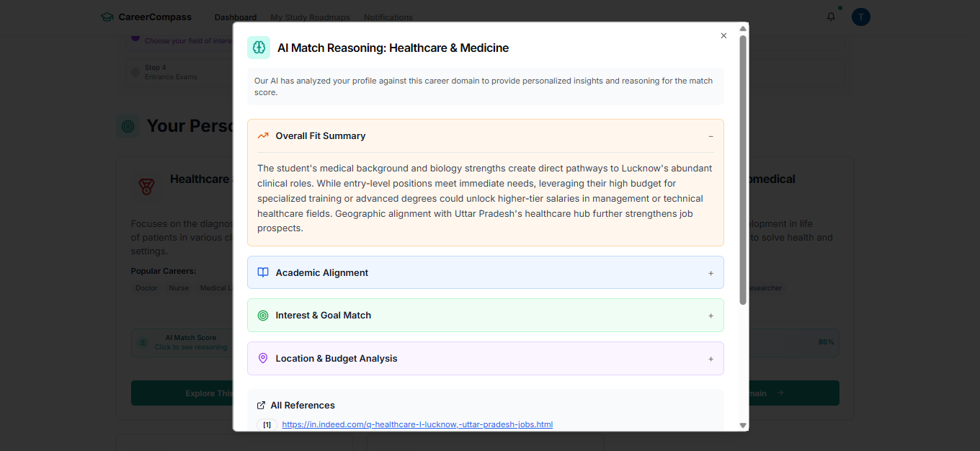Click the modal's vertical scrollbar thumb

point(743,169)
